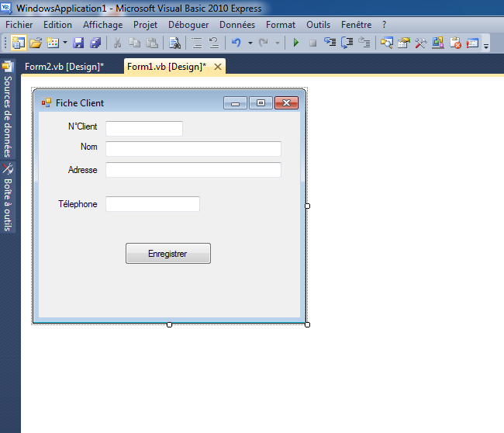Click the Redo arrow icon
The height and width of the screenshot is (433, 504).
[264, 43]
